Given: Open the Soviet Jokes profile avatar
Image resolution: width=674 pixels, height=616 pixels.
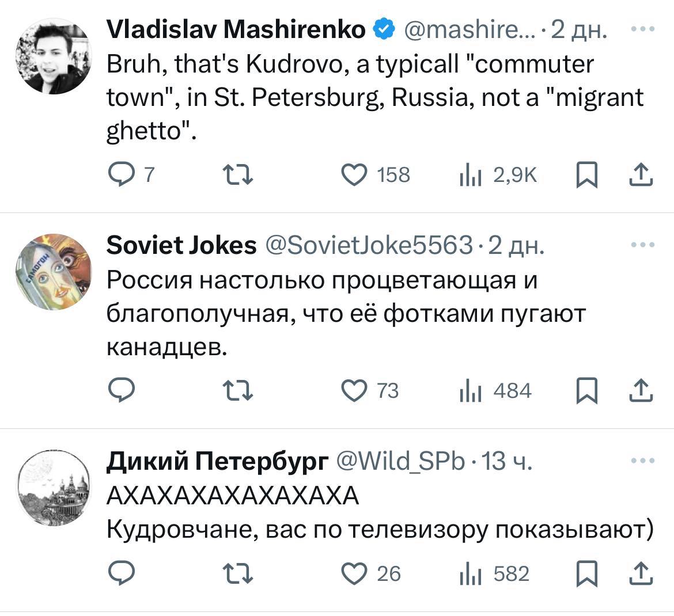Looking at the screenshot, I should click(52, 271).
